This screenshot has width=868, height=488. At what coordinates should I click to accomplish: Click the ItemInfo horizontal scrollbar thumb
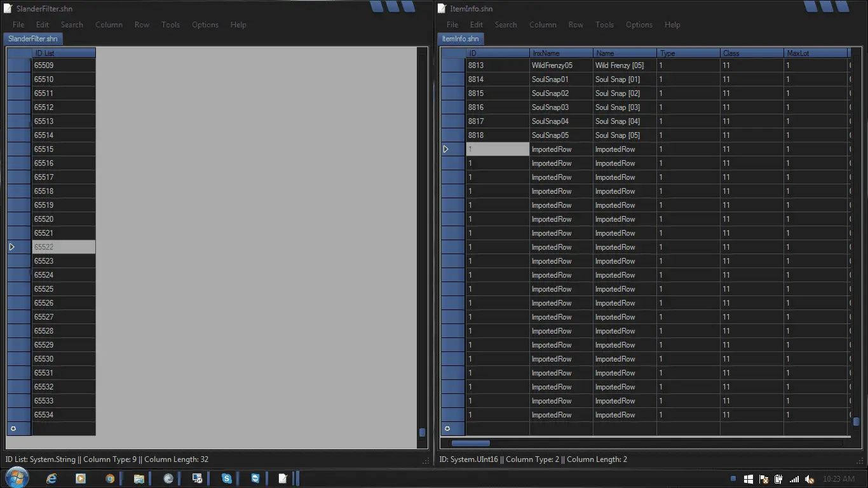[470, 443]
